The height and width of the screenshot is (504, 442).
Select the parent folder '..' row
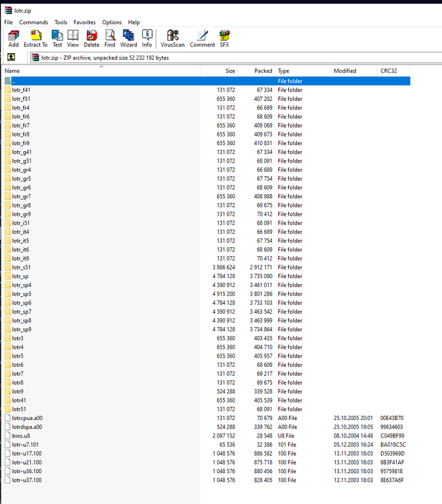click(207, 81)
